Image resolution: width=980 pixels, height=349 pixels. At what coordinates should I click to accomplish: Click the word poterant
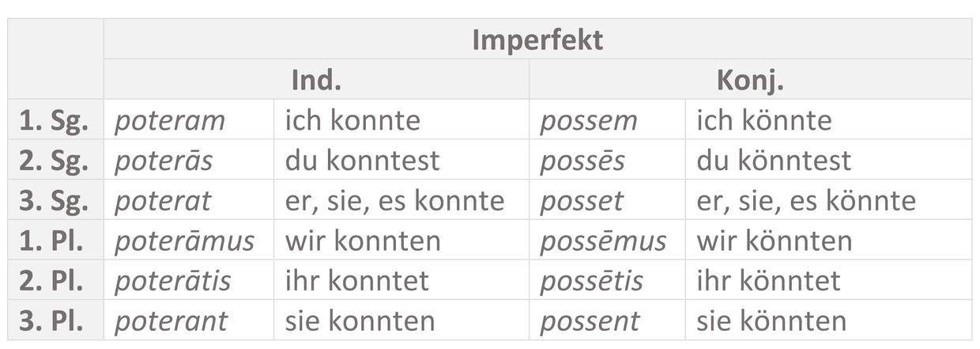(171, 321)
